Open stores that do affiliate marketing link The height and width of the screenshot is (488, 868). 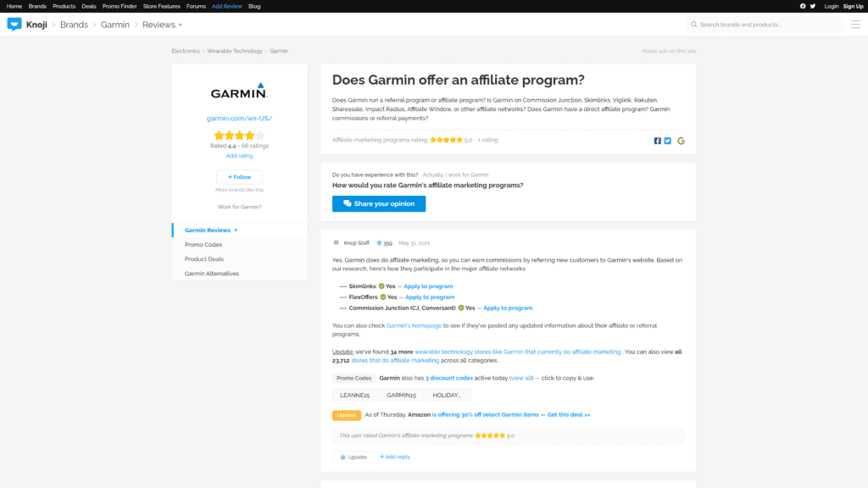(395, 360)
